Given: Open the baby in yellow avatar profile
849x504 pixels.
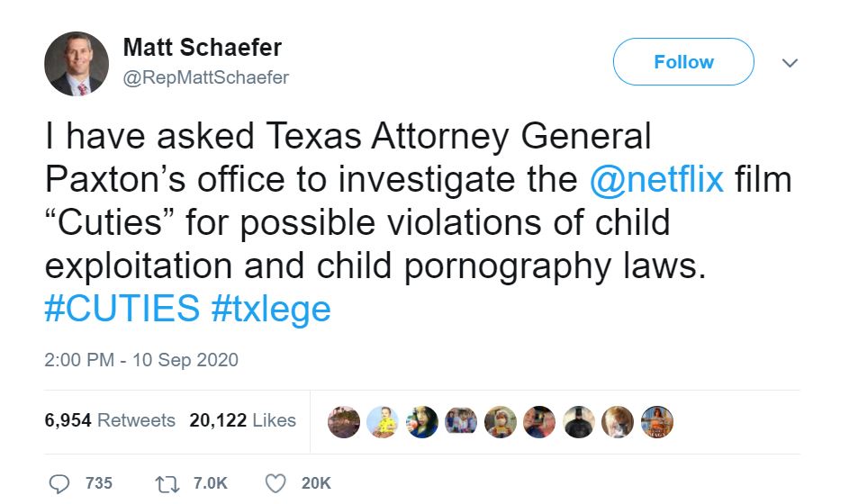Looking at the screenshot, I should [384, 421].
